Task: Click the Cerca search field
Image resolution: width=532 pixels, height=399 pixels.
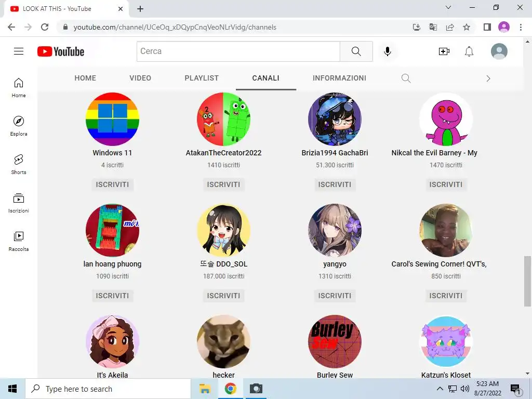Action: [x=238, y=51]
